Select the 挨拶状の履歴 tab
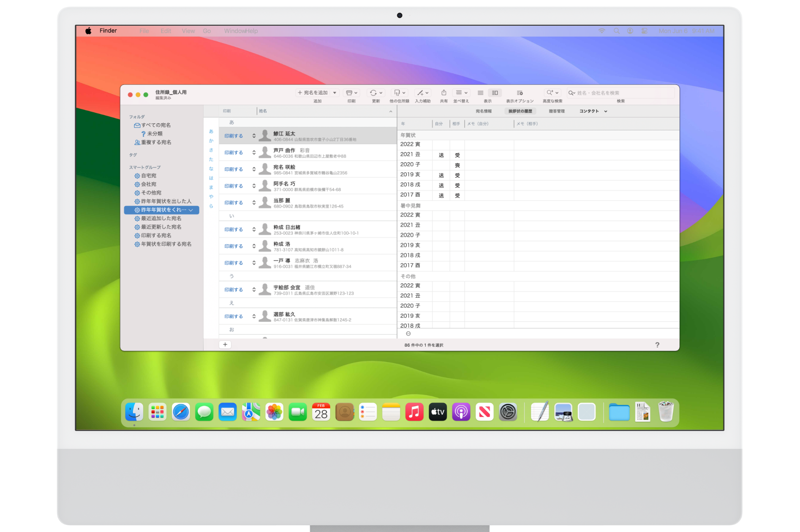Viewport: 800px width, 532px height. [520, 111]
